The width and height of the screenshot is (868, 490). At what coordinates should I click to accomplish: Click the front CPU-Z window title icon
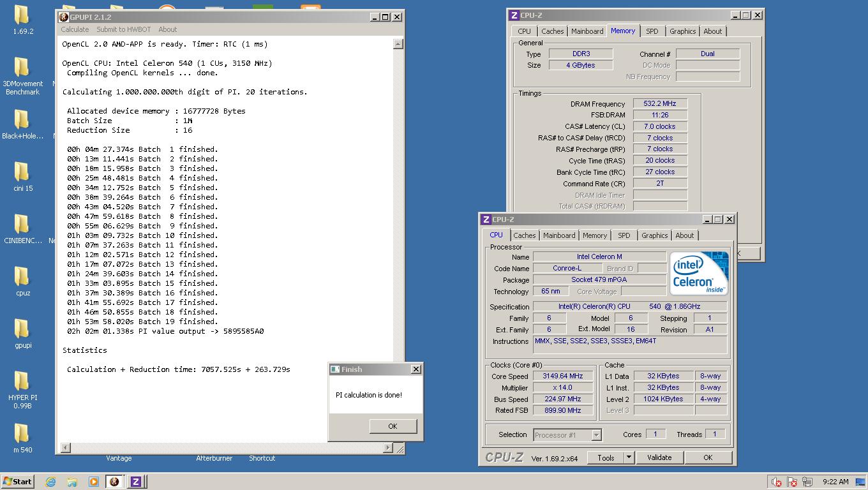pyautogui.click(x=486, y=219)
